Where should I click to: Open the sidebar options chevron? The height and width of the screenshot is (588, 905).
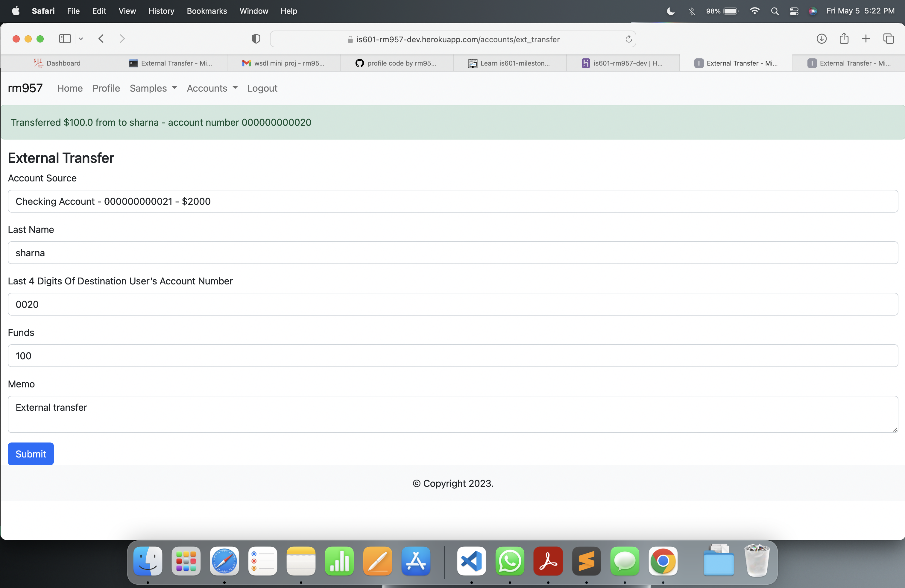point(81,38)
